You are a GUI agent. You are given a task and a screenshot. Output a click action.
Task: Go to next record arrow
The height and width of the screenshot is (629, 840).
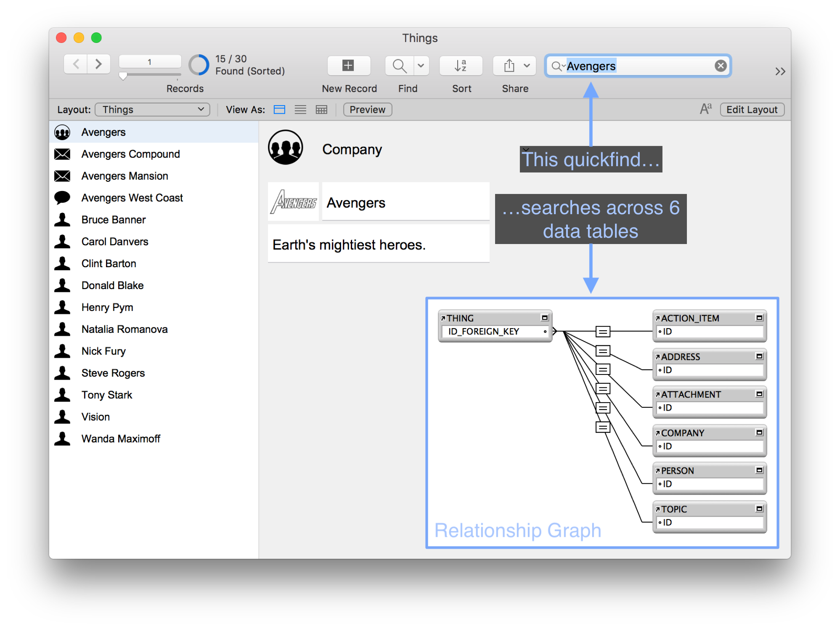click(99, 64)
